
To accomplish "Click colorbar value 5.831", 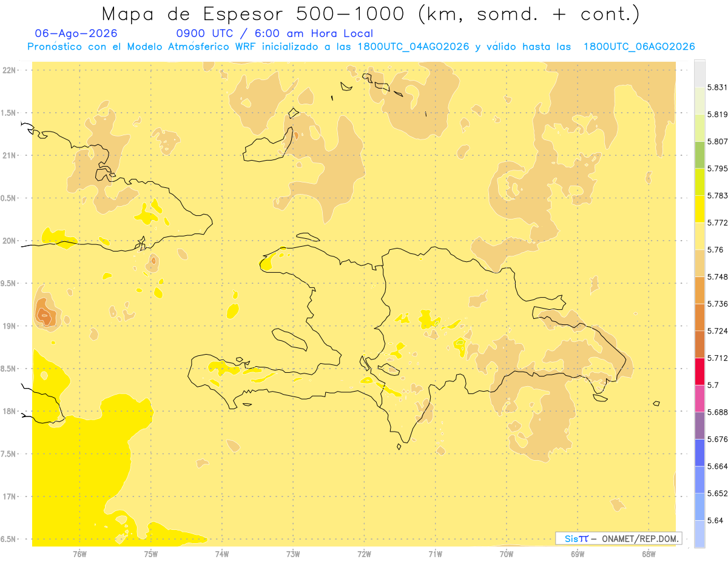I will [x=717, y=87].
